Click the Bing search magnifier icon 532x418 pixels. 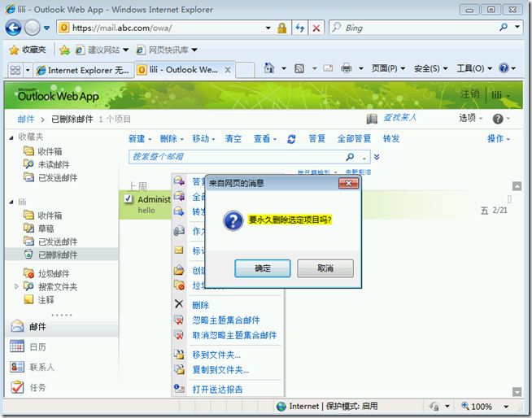click(504, 27)
